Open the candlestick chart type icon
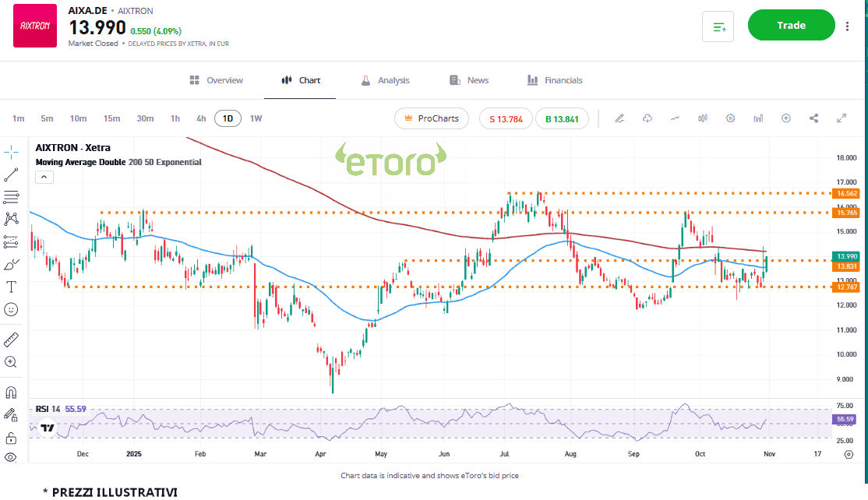The height and width of the screenshot is (500, 868). 703,118
